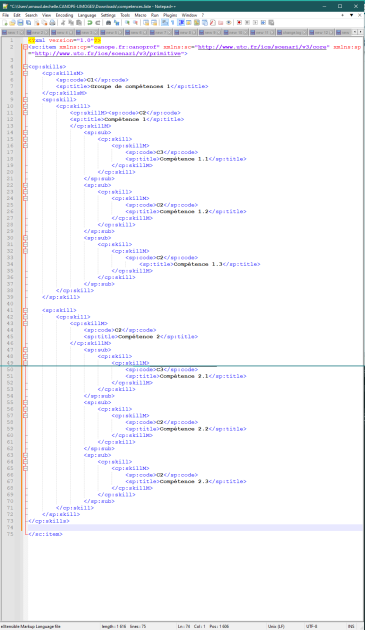Click the Print icon in toolbar
The width and height of the screenshot is (365, 630).
(52, 22)
